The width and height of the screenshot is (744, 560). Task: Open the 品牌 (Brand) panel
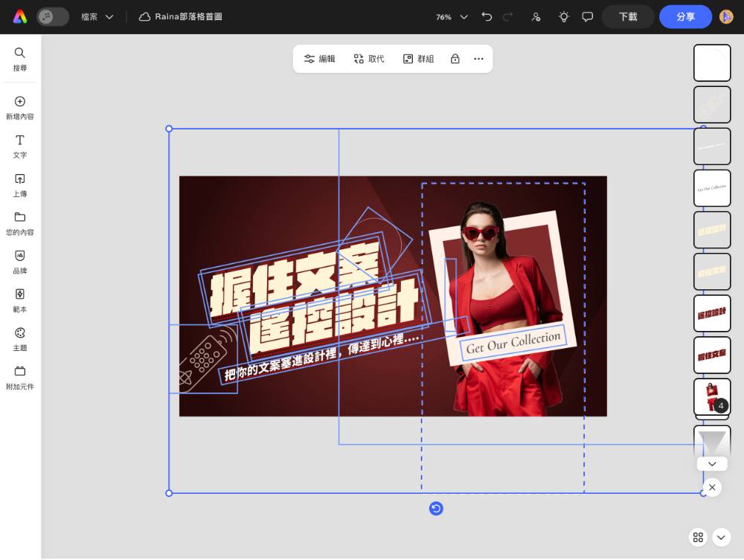point(19,263)
